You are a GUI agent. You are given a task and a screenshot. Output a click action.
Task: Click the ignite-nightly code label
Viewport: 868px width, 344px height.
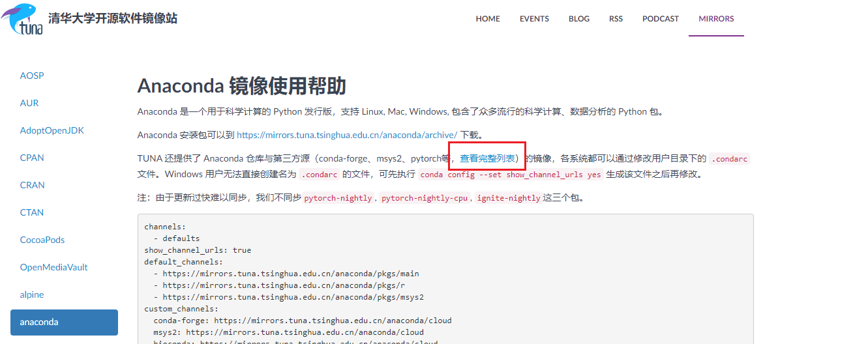(509, 198)
